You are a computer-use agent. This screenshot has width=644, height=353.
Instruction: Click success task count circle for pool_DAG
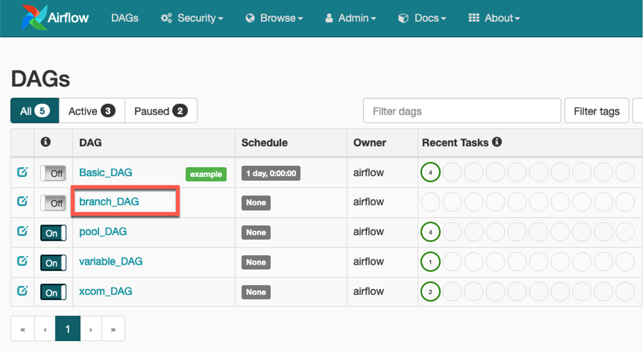pyautogui.click(x=430, y=232)
